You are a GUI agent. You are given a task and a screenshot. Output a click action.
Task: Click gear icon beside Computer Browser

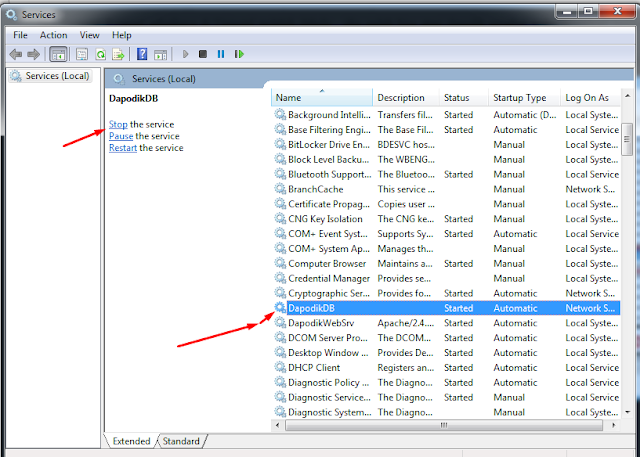[280, 263]
